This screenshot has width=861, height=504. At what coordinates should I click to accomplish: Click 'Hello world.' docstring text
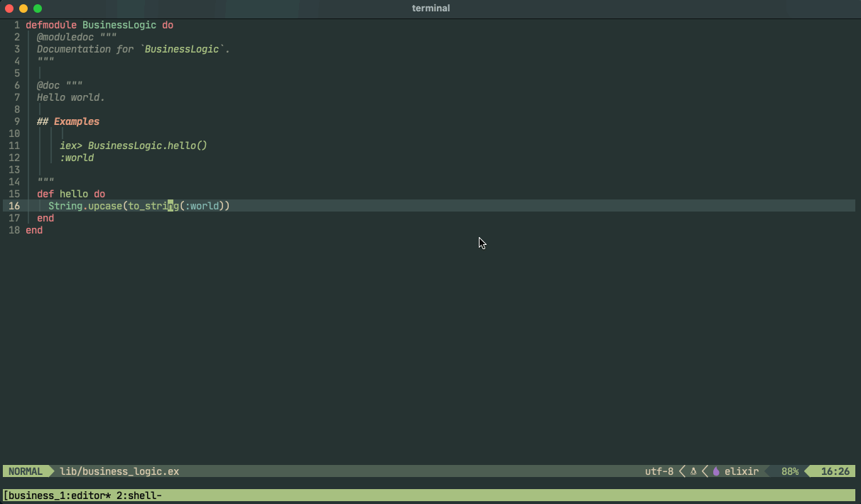point(71,97)
